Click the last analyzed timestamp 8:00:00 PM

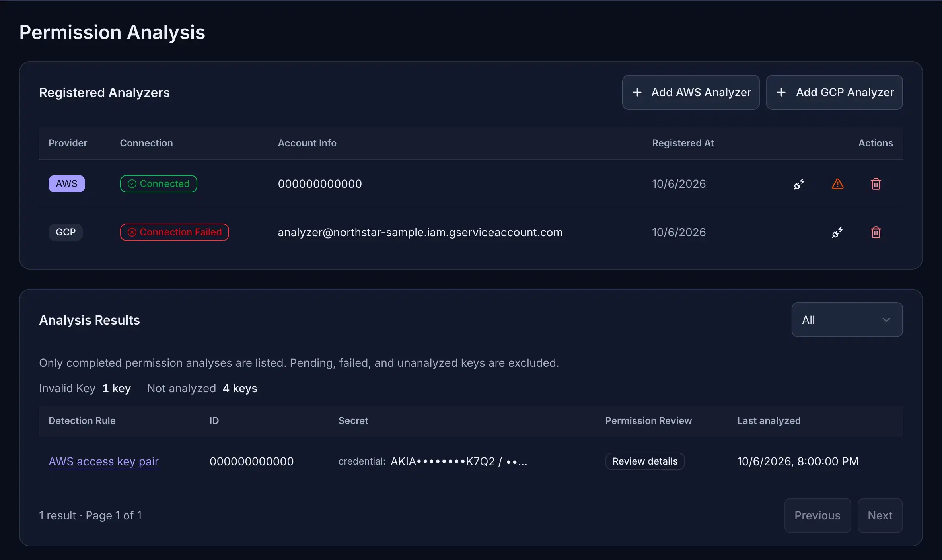[798, 461]
